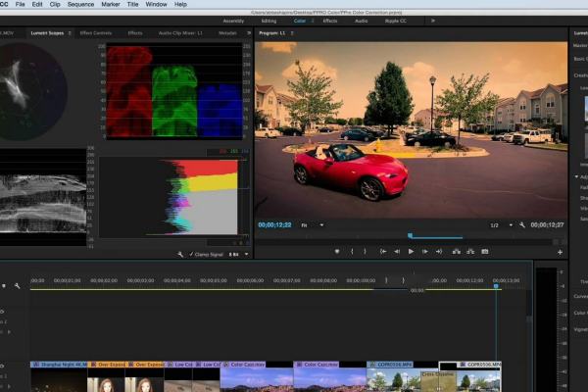Open the 8 Bit depth dropdown

(238, 254)
